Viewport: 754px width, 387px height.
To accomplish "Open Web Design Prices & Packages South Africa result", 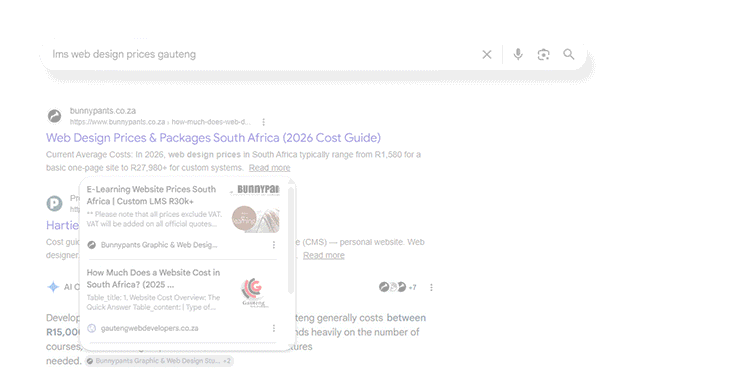I will coord(214,138).
